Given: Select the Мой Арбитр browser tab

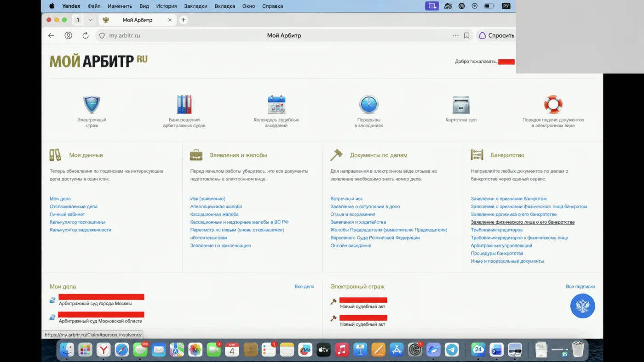Looking at the screenshot, I should [x=137, y=20].
